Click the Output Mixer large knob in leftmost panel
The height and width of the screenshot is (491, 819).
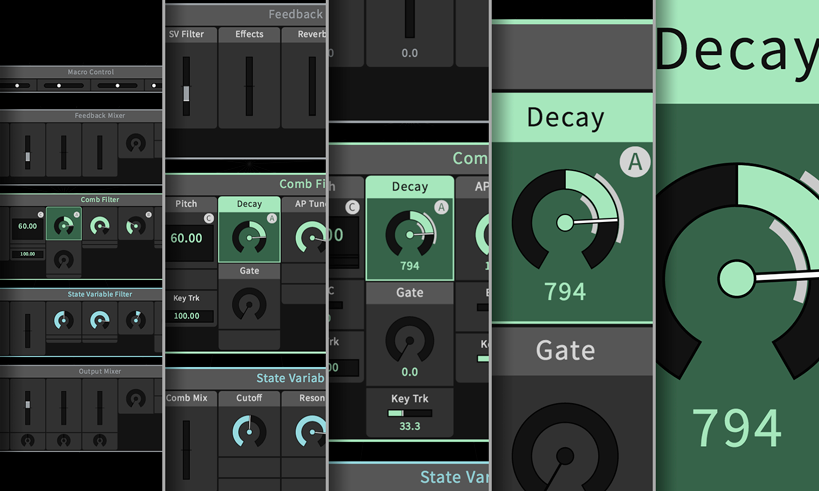coord(136,399)
